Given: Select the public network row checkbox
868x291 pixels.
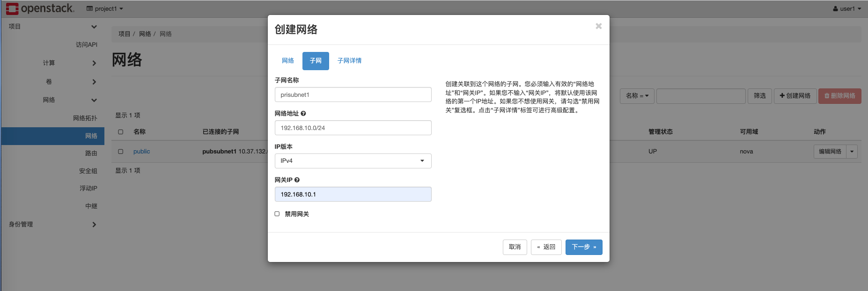Looking at the screenshot, I should click(x=121, y=152).
